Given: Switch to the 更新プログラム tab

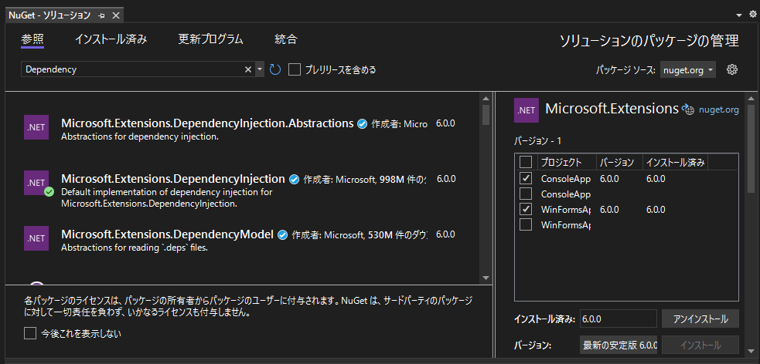Looking at the screenshot, I should pyautogui.click(x=210, y=39).
